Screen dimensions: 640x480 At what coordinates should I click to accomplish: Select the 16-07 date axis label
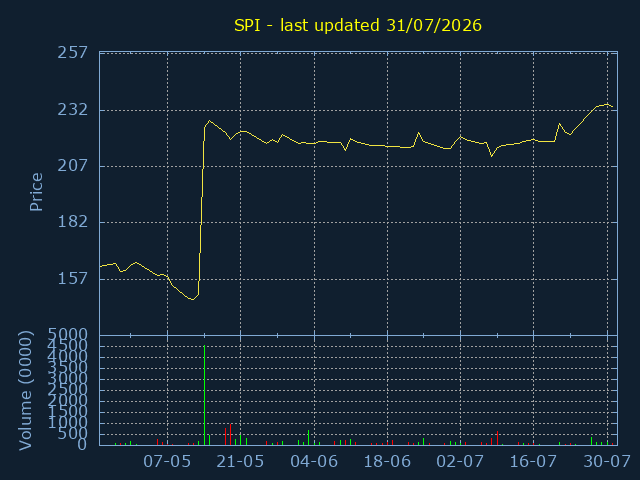[533, 462]
